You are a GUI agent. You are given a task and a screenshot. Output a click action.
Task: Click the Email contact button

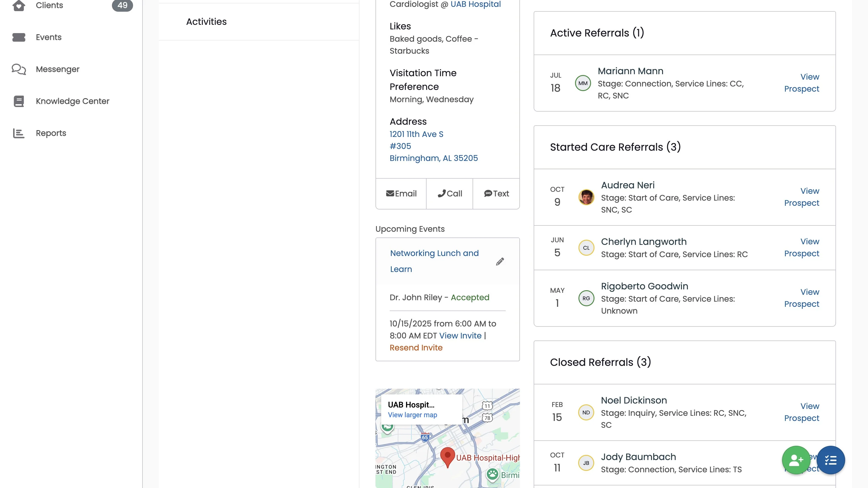pyautogui.click(x=401, y=194)
